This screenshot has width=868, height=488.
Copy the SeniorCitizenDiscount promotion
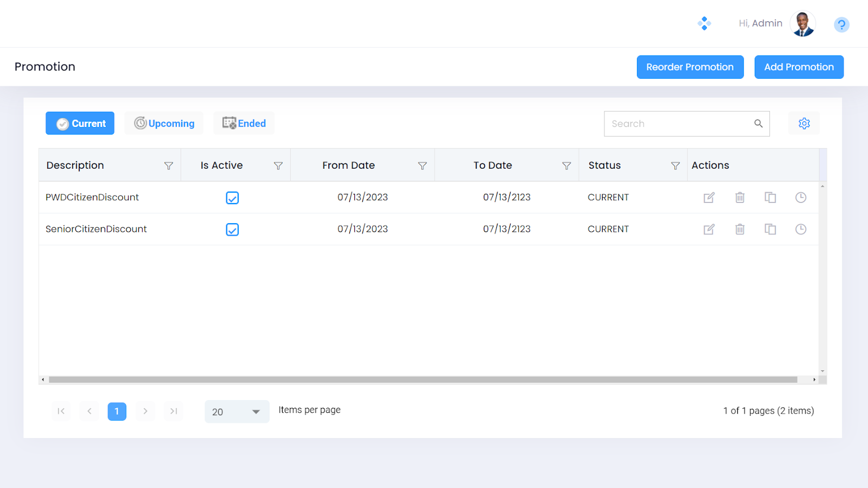click(770, 229)
